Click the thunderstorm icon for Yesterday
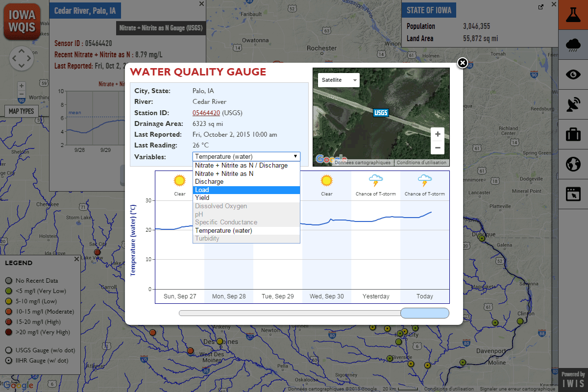 376,181
